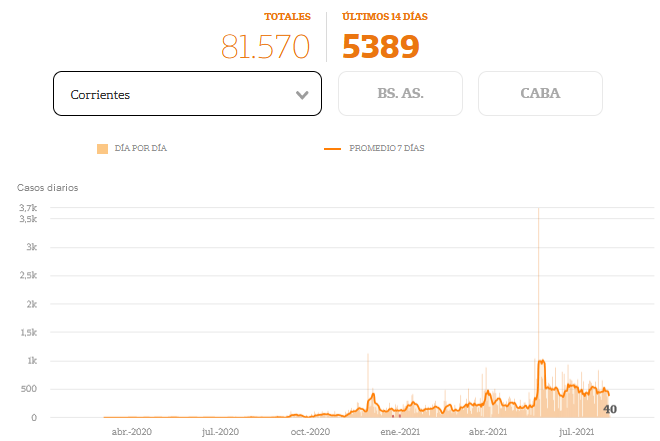The height and width of the screenshot is (441, 660).
Task: Click the Casos diarios axis title
Action: 47,187
